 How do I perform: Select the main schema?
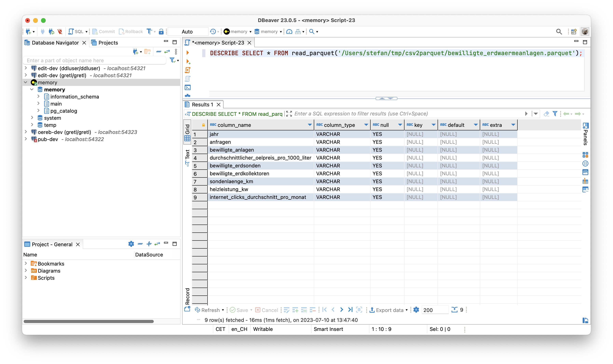[56, 104]
